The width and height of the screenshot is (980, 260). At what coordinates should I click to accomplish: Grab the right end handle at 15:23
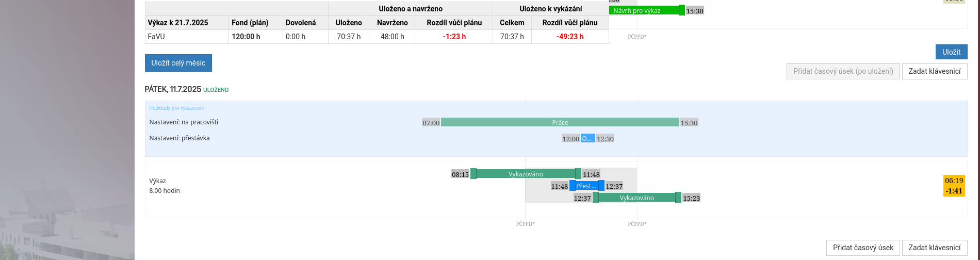[x=678, y=198]
